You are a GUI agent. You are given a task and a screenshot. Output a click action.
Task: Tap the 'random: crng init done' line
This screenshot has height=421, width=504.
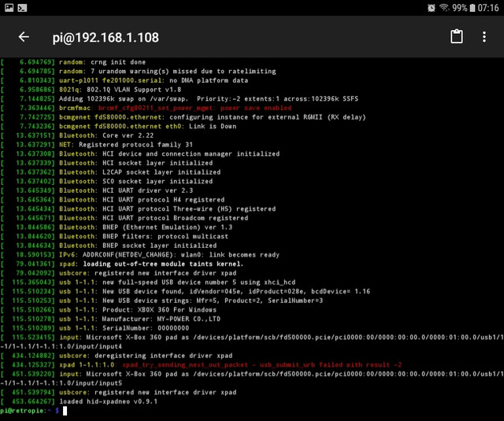click(x=73, y=62)
